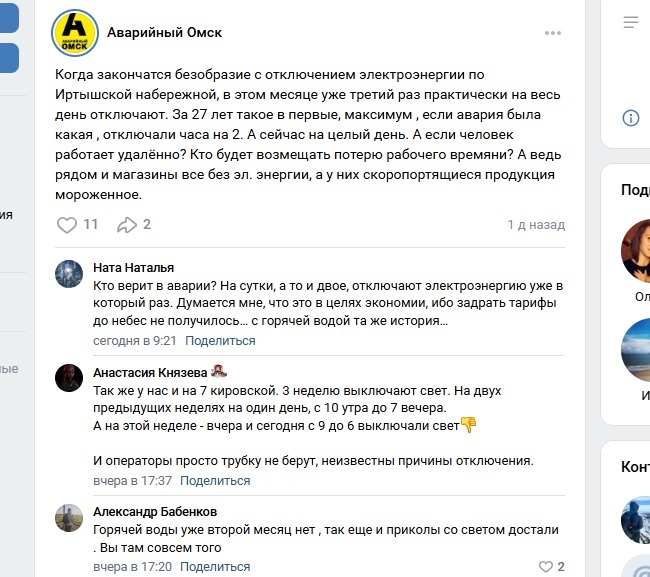Share the post using the arrow icon
Viewport: 650px width, 577px height.
point(127,225)
